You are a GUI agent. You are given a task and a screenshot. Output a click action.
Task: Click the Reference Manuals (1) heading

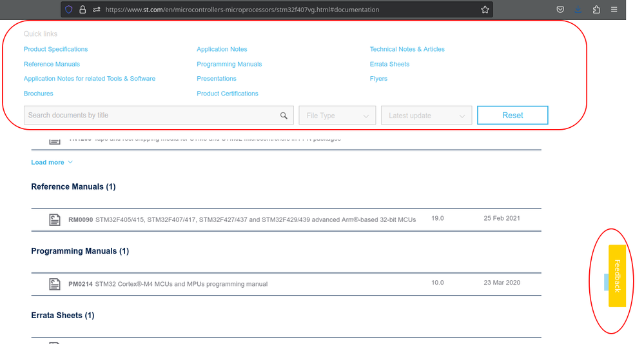(x=73, y=187)
